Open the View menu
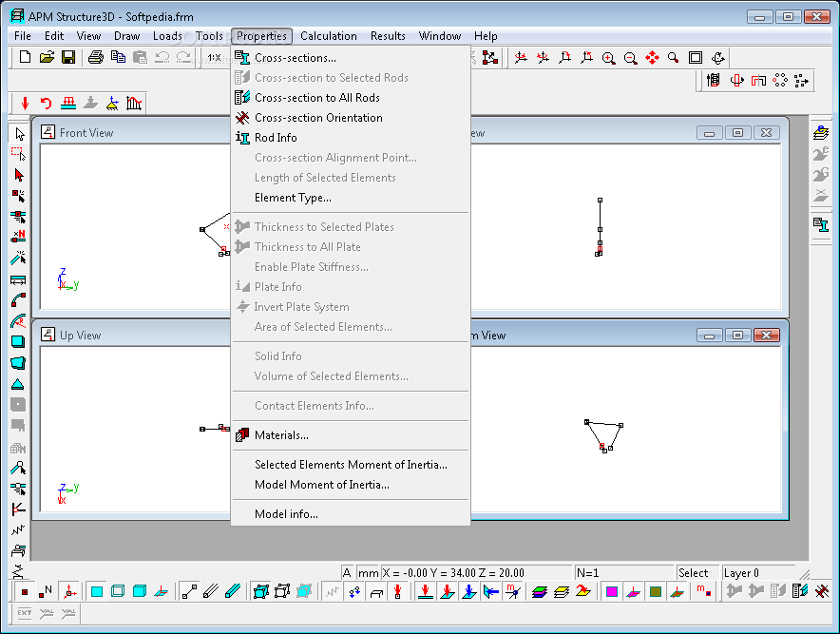 (89, 36)
